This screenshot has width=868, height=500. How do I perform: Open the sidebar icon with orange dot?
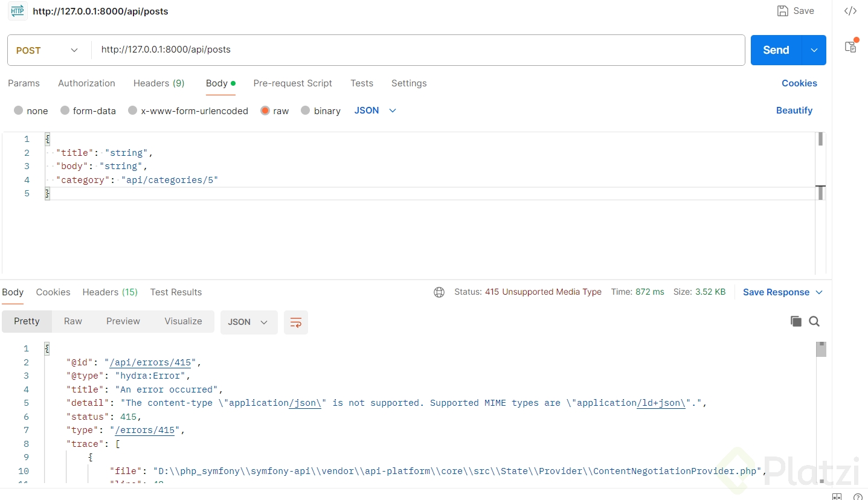(x=850, y=46)
